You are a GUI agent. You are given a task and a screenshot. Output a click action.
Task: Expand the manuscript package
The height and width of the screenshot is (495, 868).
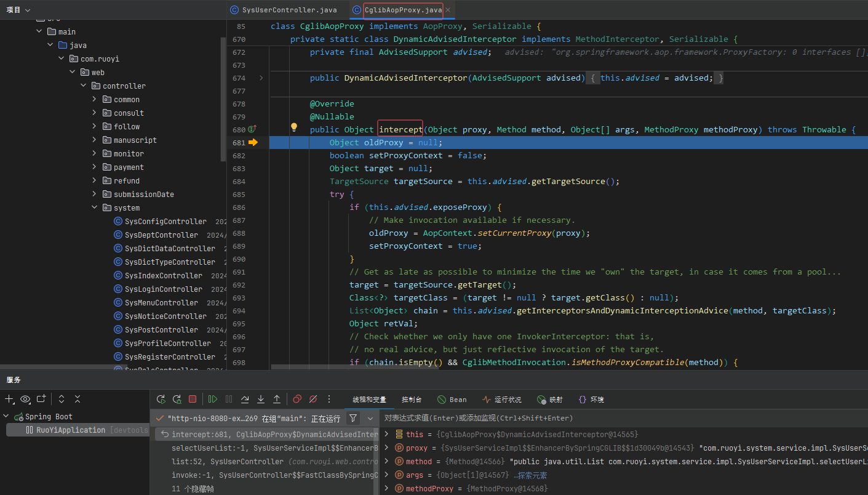pyautogui.click(x=94, y=140)
